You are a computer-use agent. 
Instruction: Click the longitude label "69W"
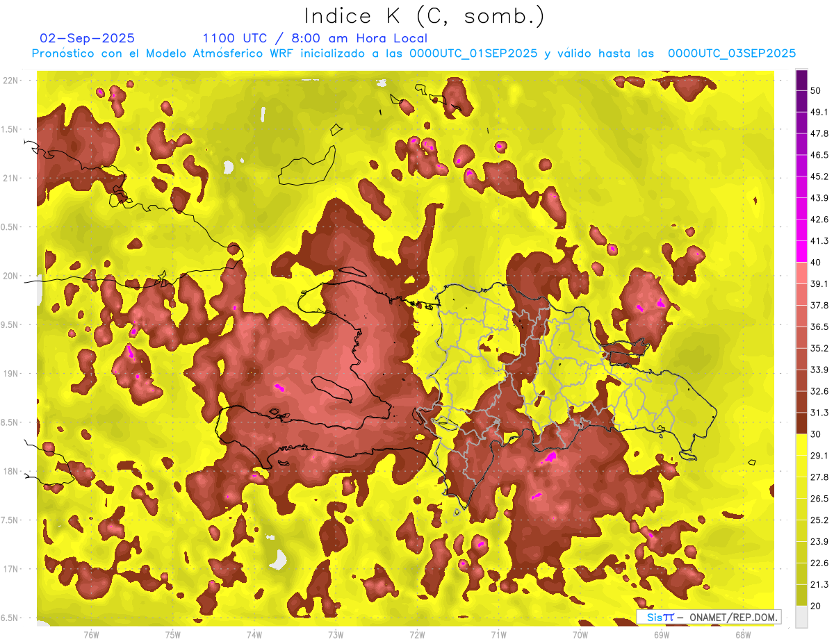pos(661,634)
